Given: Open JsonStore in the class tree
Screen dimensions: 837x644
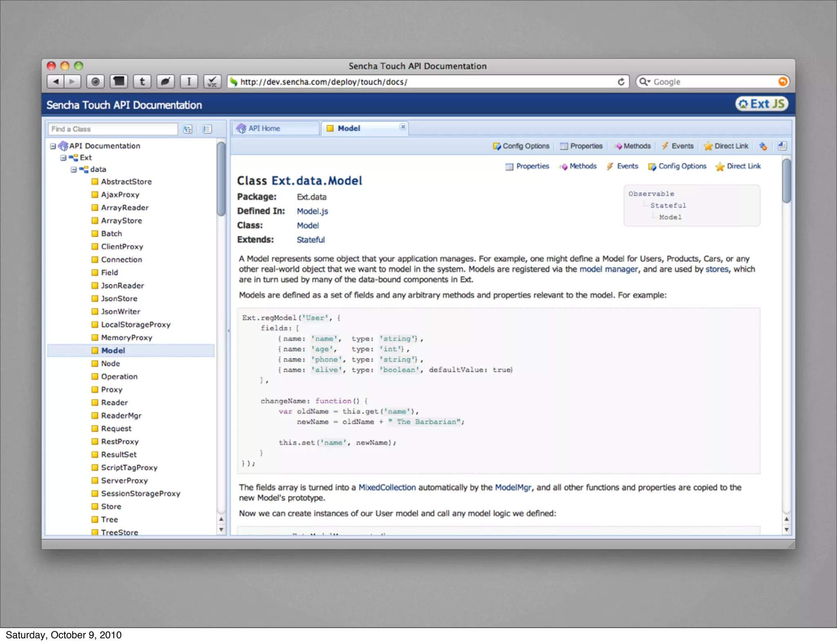Looking at the screenshot, I should click(x=119, y=299).
